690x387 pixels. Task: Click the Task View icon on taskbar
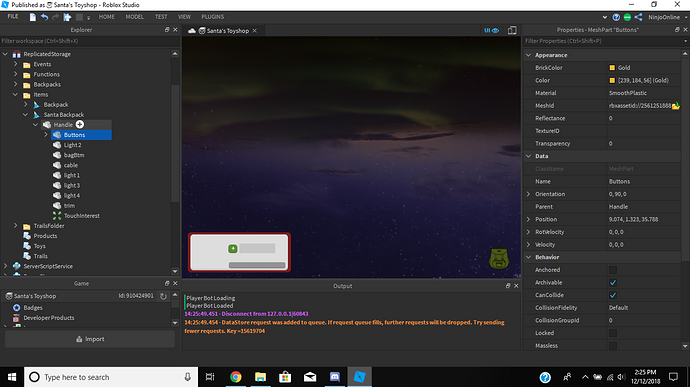coord(210,377)
